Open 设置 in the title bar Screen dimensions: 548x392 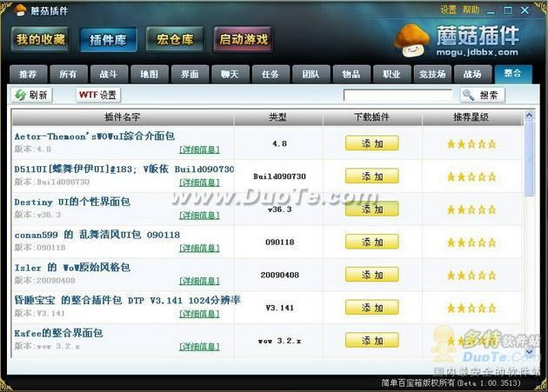pyautogui.click(x=448, y=10)
